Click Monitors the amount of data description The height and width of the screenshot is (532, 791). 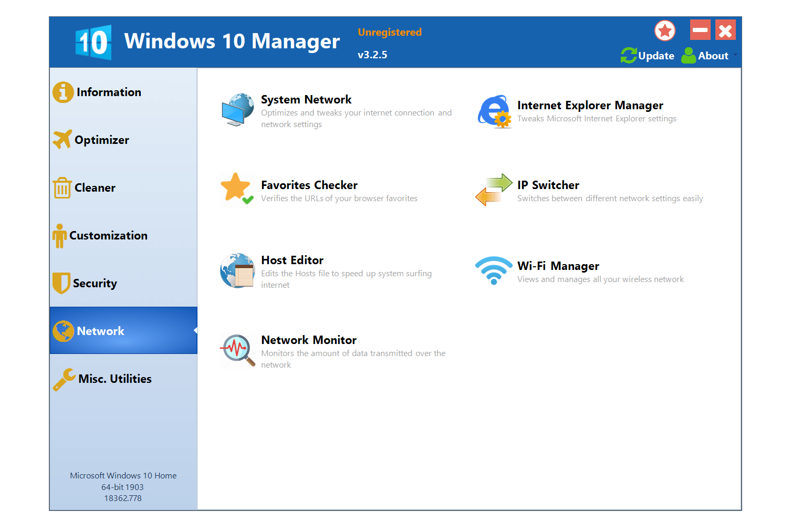[353, 359]
